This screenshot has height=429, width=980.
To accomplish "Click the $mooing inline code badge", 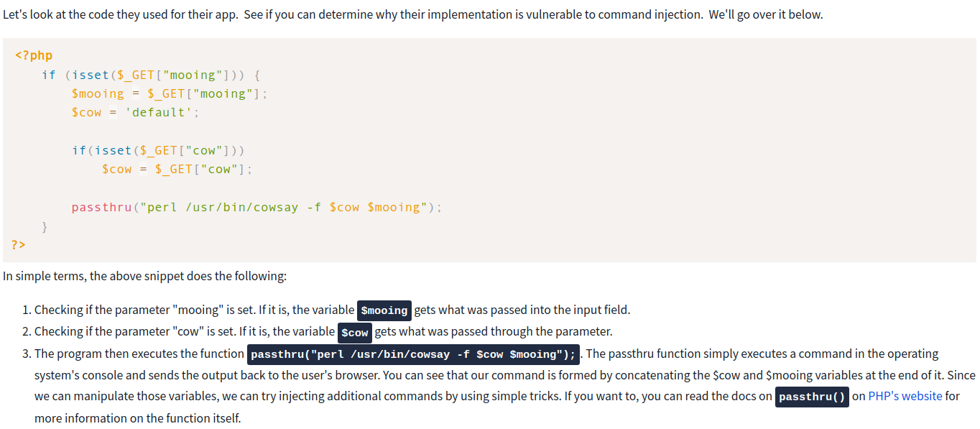I will [384, 310].
